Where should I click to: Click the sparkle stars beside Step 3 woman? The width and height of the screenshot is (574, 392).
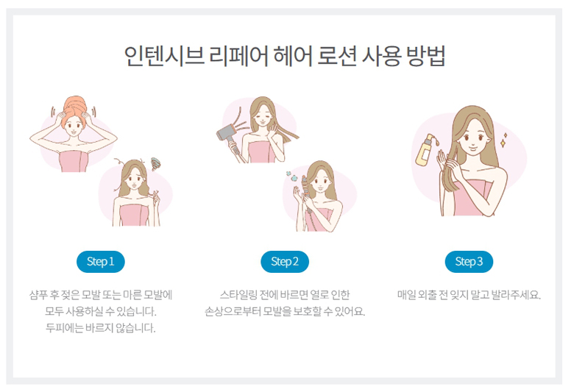503,140
